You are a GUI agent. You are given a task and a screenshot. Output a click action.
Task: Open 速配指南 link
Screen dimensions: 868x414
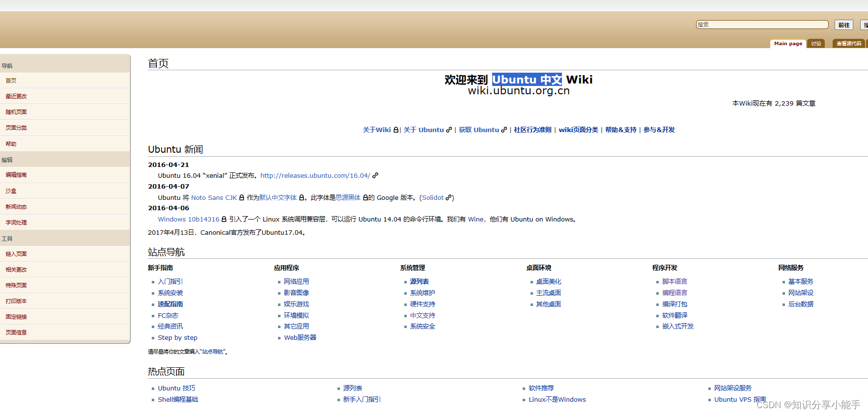point(170,304)
